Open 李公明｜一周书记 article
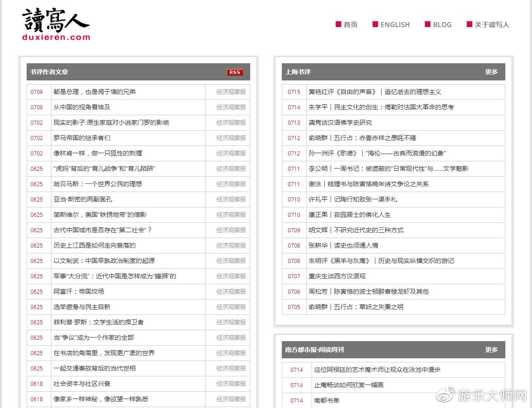532x408 pixels. (x=388, y=169)
